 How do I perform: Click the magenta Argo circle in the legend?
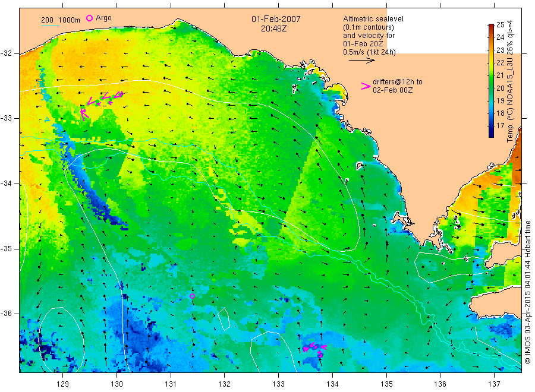click(x=89, y=18)
